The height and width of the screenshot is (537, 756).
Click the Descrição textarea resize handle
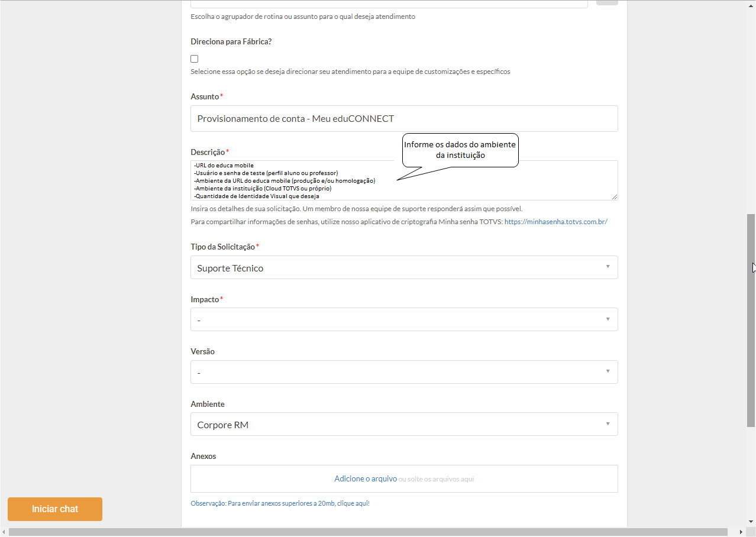pos(615,197)
